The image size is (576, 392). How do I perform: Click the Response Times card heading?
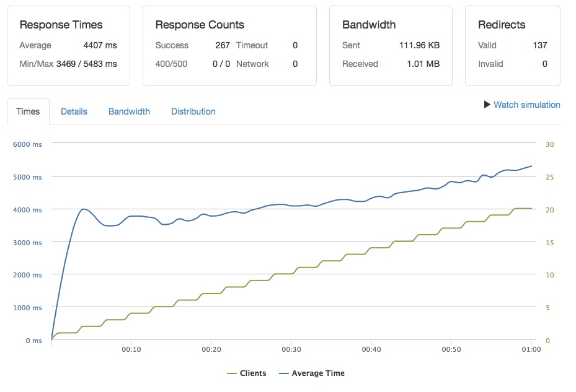click(61, 25)
